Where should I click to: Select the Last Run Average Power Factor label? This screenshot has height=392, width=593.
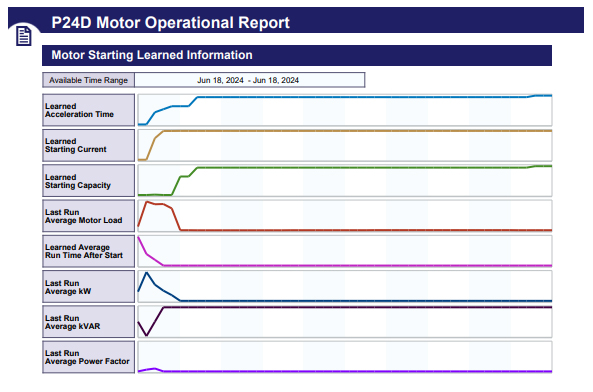88,357
